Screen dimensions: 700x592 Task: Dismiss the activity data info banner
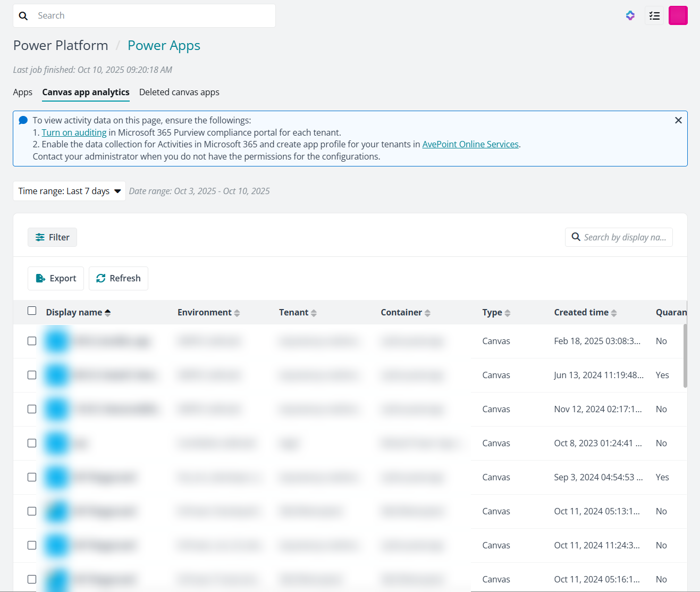click(x=678, y=120)
